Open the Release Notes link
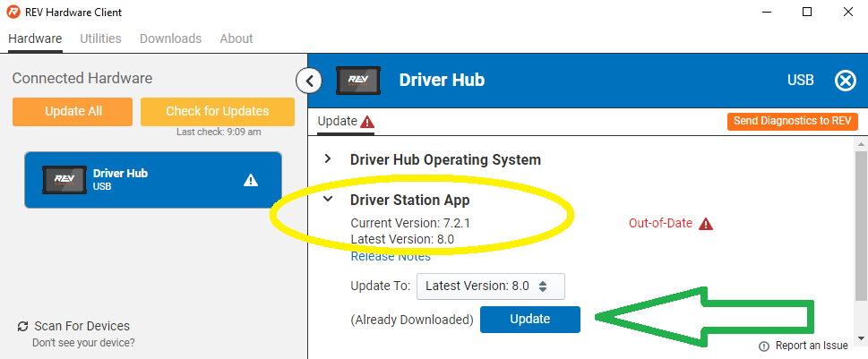Screen dimensions: 868x359 pyautogui.click(x=390, y=257)
